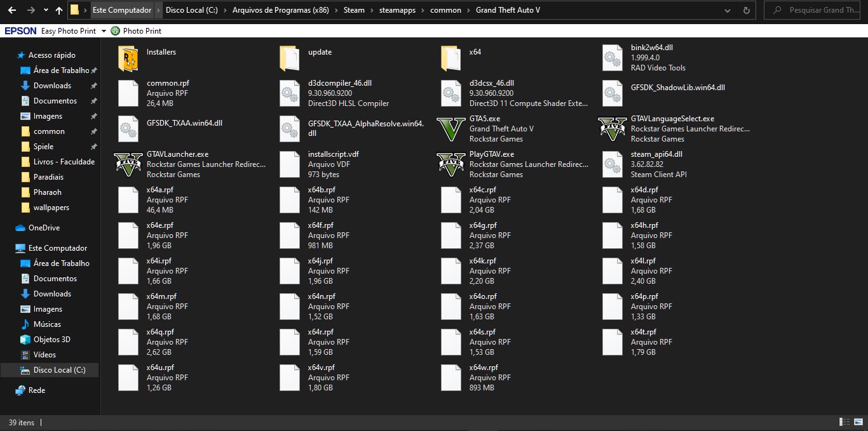Click the x64g.rpf file name
The height and width of the screenshot is (431, 868).
(483, 225)
